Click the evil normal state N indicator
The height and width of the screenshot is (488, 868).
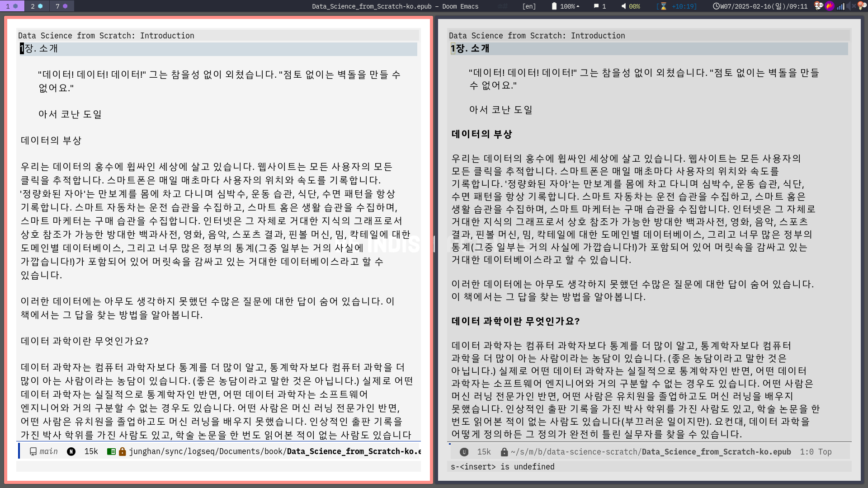click(71, 451)
